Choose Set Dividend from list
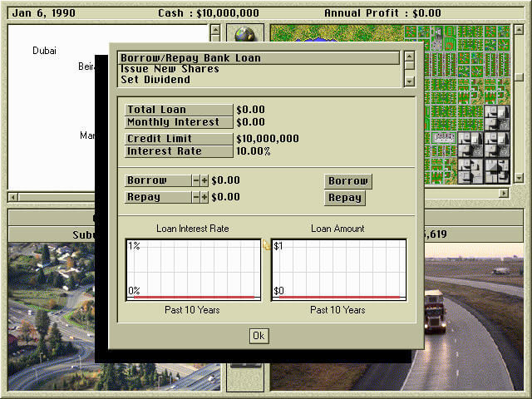Image resolution: width=532 pixels, height=399 pixels. click(x=259, y=80)
